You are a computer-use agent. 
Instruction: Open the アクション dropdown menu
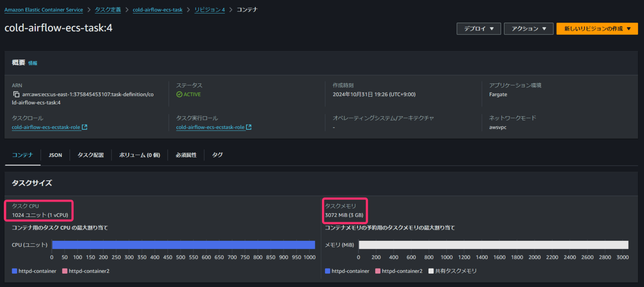[528, 29]
